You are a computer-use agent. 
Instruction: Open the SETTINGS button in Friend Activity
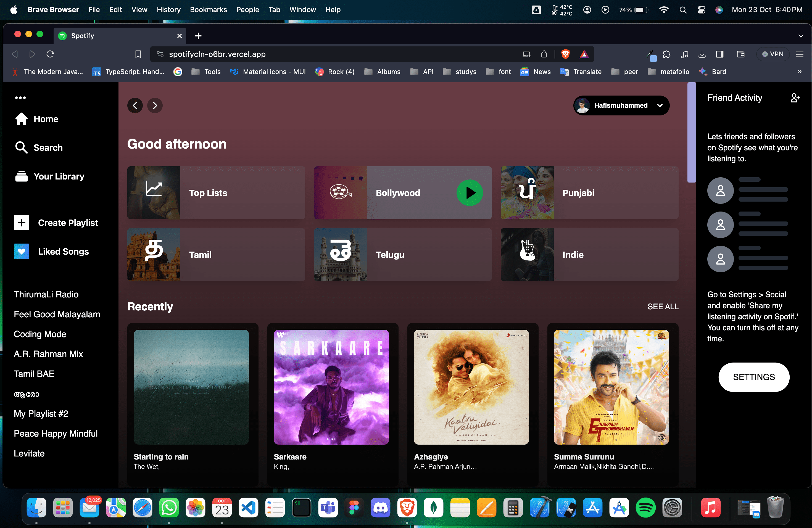click(x=754, y=377)
